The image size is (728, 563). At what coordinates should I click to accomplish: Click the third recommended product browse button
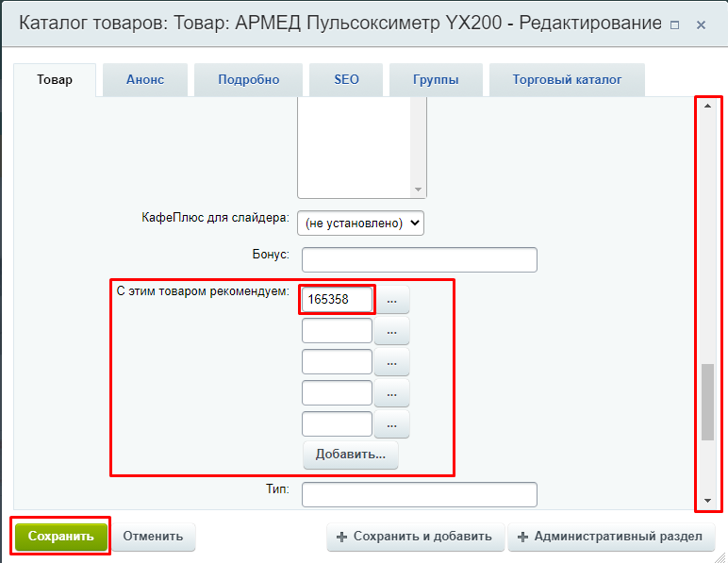391,362
